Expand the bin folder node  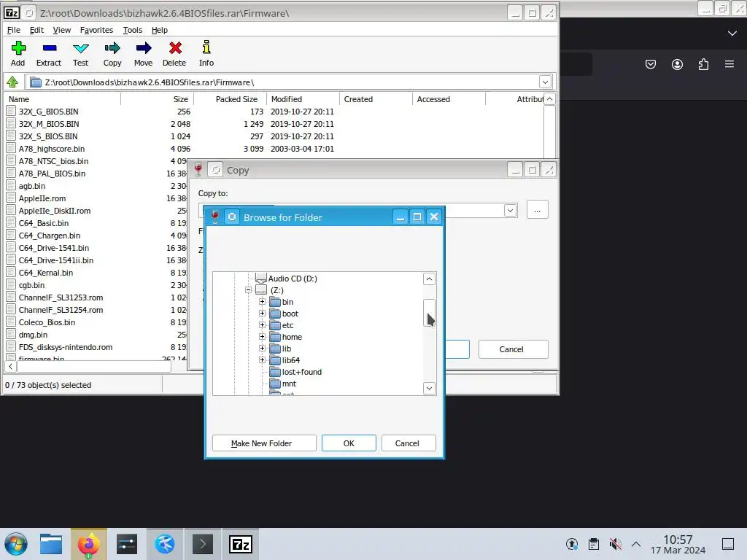click(262, 302)
